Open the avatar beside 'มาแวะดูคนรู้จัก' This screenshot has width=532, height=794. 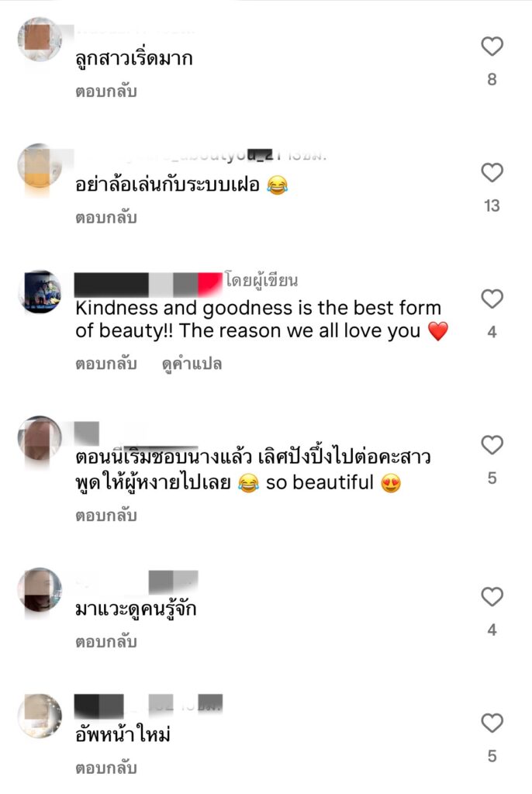(x=40, y=589)
